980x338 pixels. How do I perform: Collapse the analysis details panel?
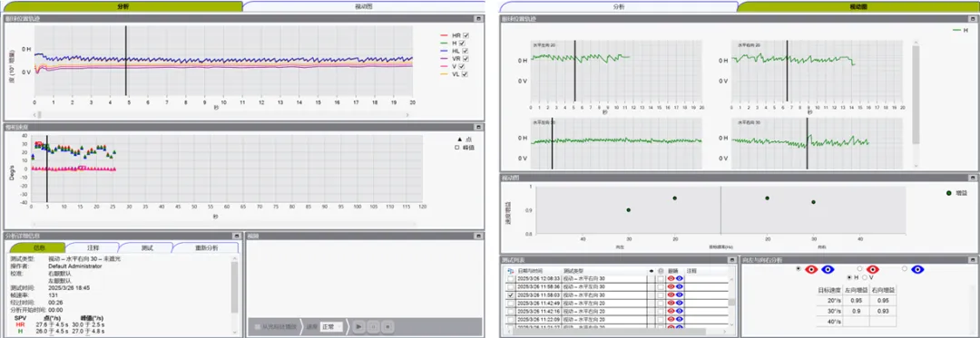237,236
